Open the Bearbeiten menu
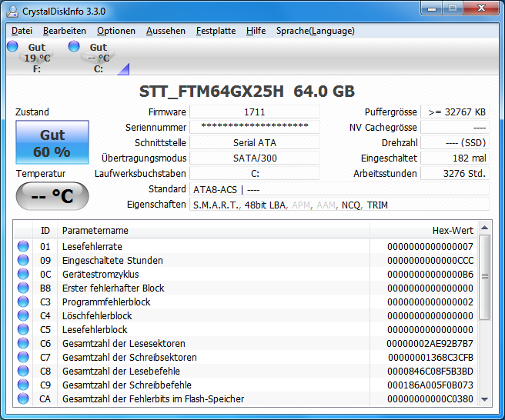505x420 pixels. pyautogui.click(x=65, y=31)
